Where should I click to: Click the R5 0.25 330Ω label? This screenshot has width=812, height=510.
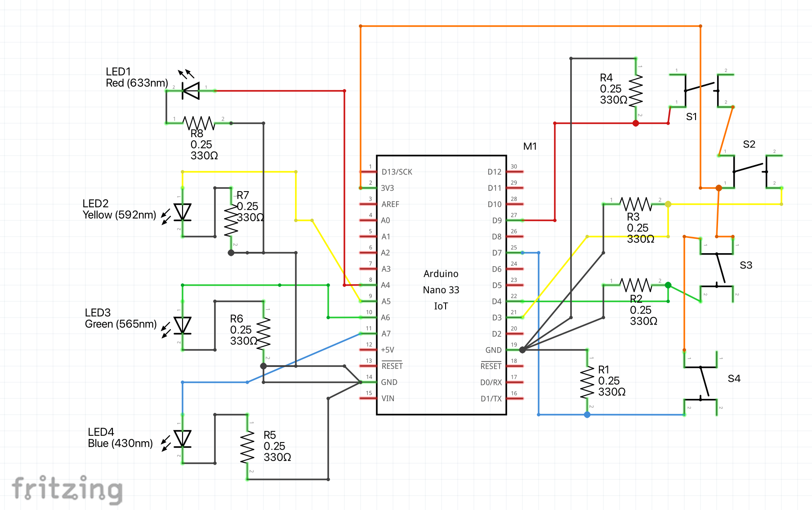(277, 446)
